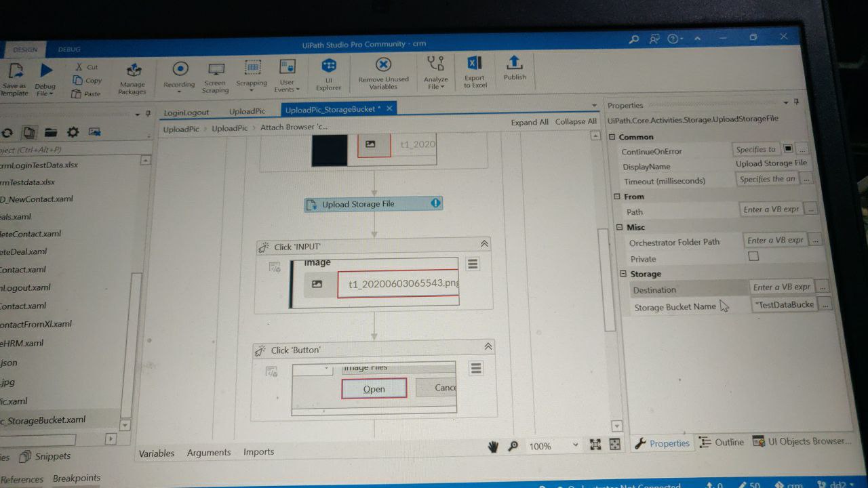Click the Orchestrator Folder Path field

click(776, 240)
